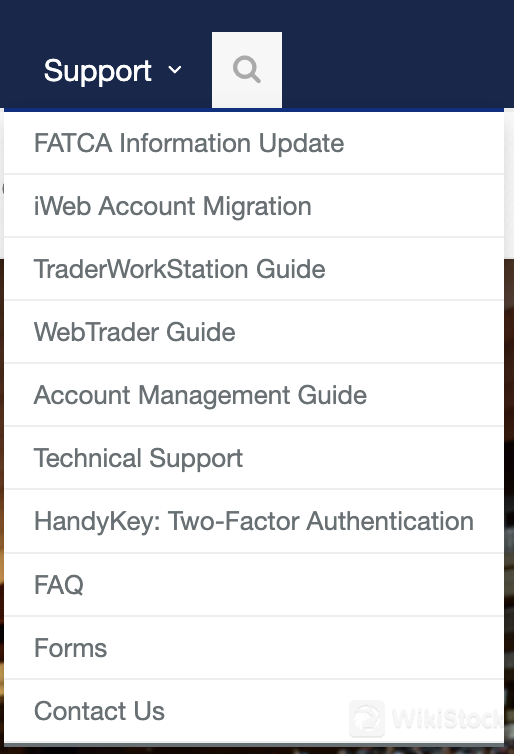Click the word Authentication in HandyKey entry

(390, 521)
